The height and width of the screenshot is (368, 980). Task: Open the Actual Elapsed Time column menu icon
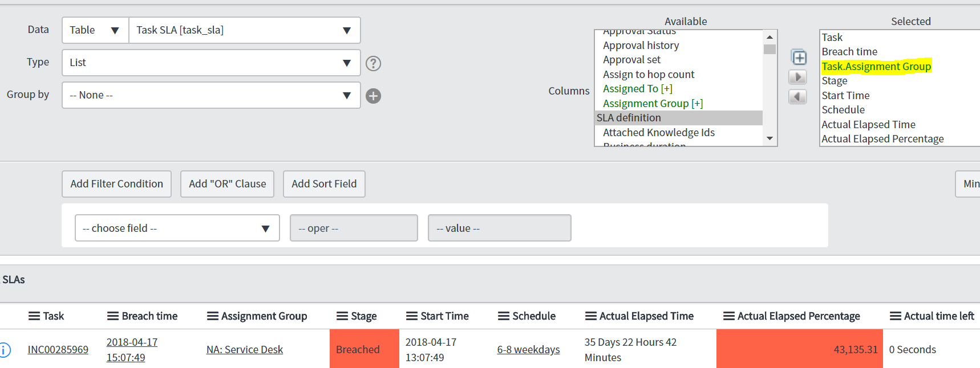click(591, 316)
